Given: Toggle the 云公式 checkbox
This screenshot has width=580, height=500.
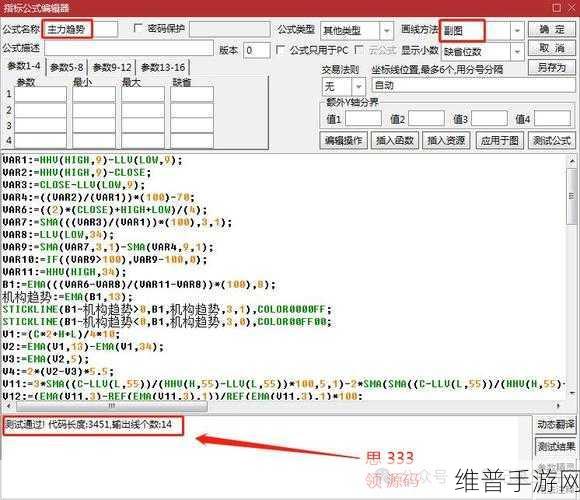Looking at the screenshot, I should [x=358, y=50].
